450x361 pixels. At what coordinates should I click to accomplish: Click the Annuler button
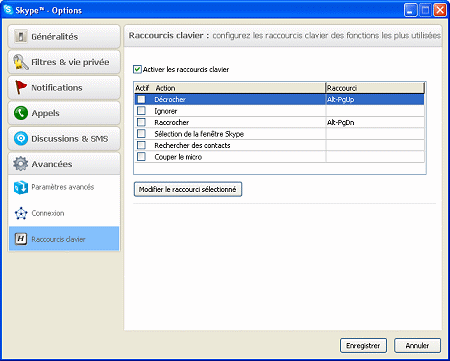[x=417, y=346]
